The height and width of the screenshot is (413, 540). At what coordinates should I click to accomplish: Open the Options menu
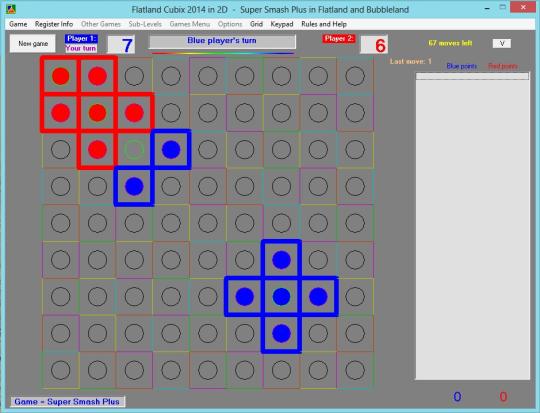(230, 24)
